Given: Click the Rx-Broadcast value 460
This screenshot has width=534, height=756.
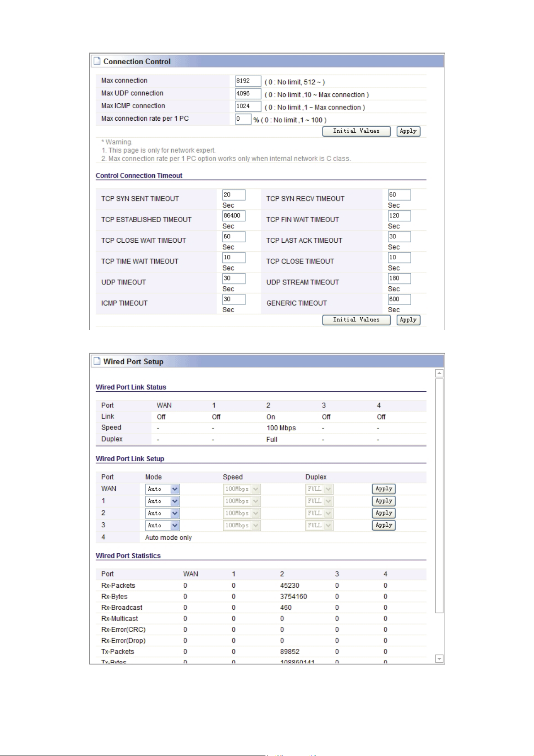Looking at the screenshot, I should tap(286, 607).
